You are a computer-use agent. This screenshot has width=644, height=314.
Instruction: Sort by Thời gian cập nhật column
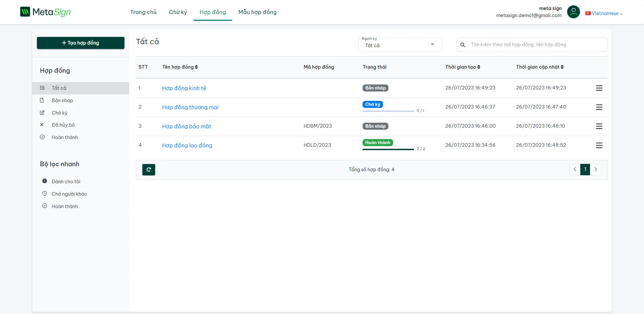pos(540,67)
